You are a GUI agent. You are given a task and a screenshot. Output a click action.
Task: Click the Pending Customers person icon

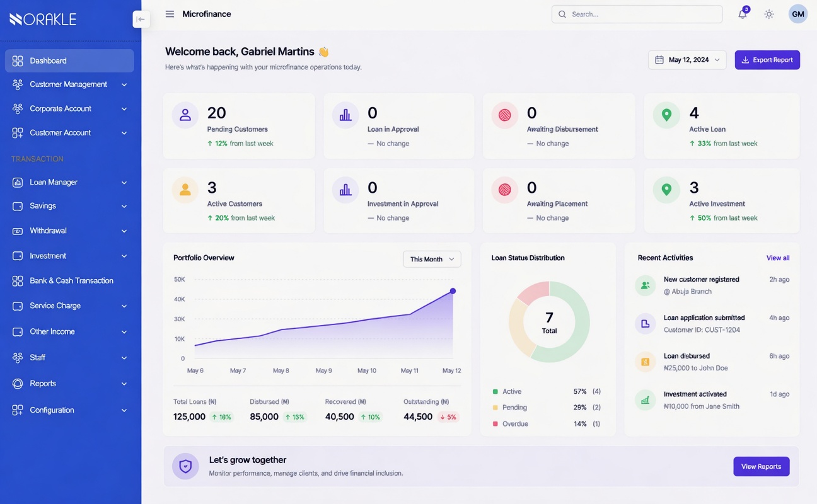(x=185, y=115)
